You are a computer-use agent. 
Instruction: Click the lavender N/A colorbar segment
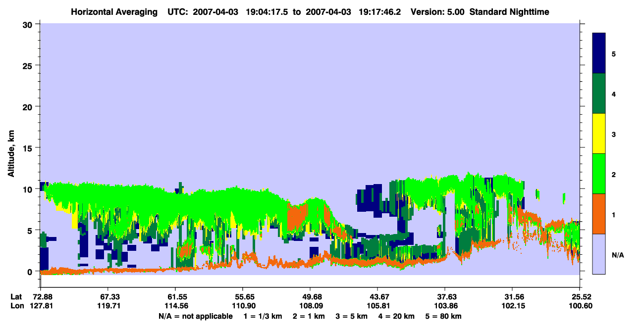coord(599,254)
